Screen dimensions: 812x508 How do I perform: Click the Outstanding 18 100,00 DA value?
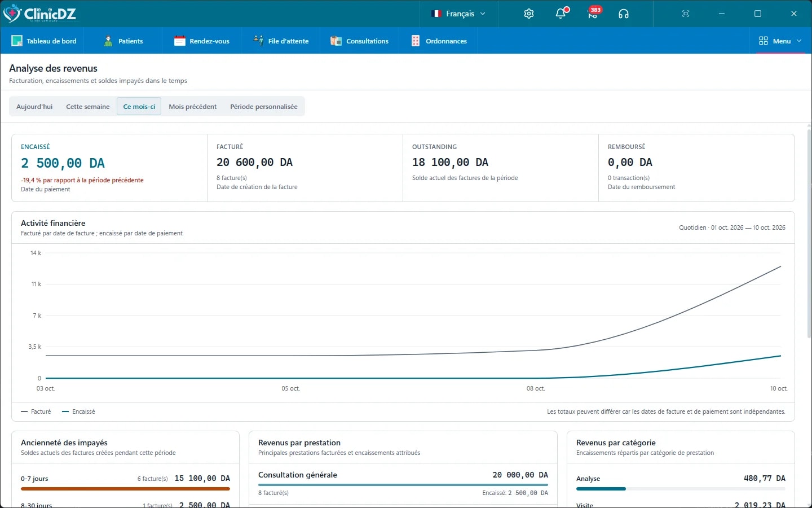coord(450,163)
